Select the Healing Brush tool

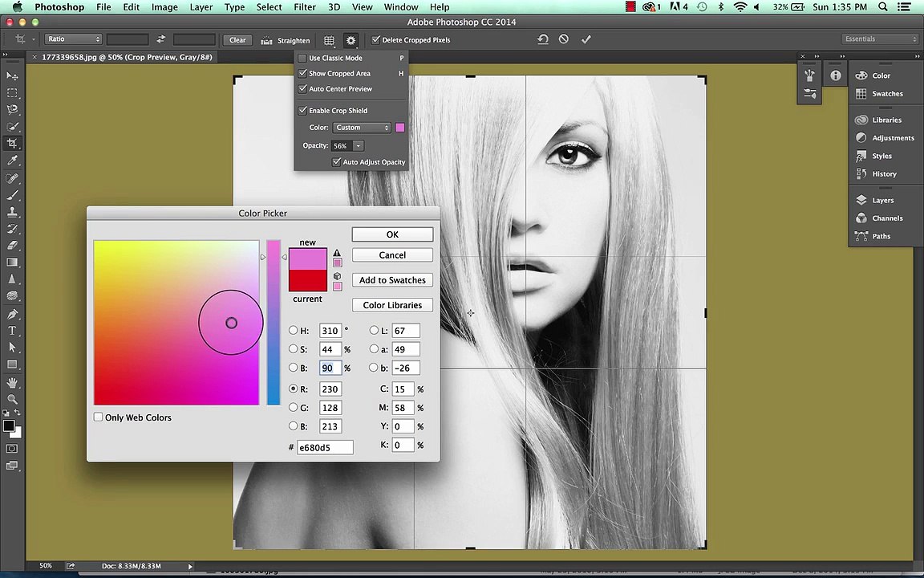tap(12, 178)
